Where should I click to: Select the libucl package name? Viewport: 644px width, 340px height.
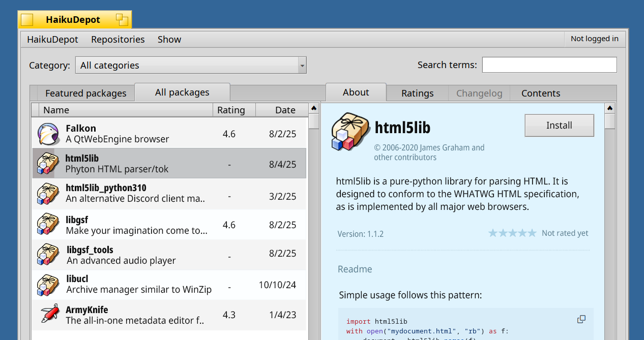point(77,279)
